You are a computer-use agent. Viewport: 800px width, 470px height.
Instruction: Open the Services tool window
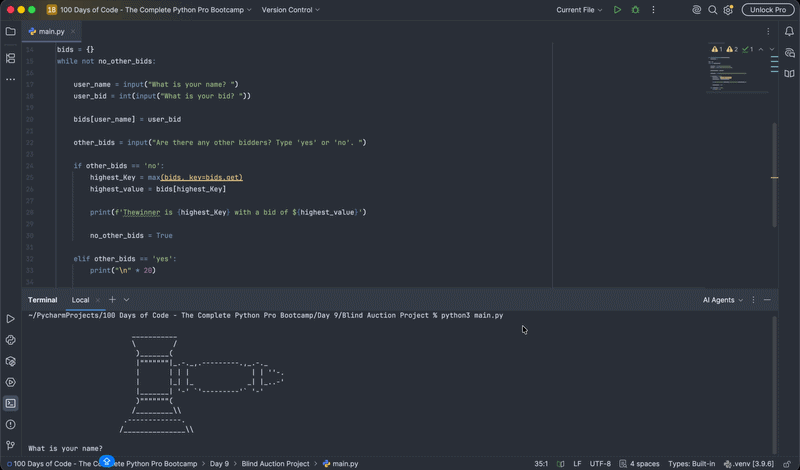point(10,382)
